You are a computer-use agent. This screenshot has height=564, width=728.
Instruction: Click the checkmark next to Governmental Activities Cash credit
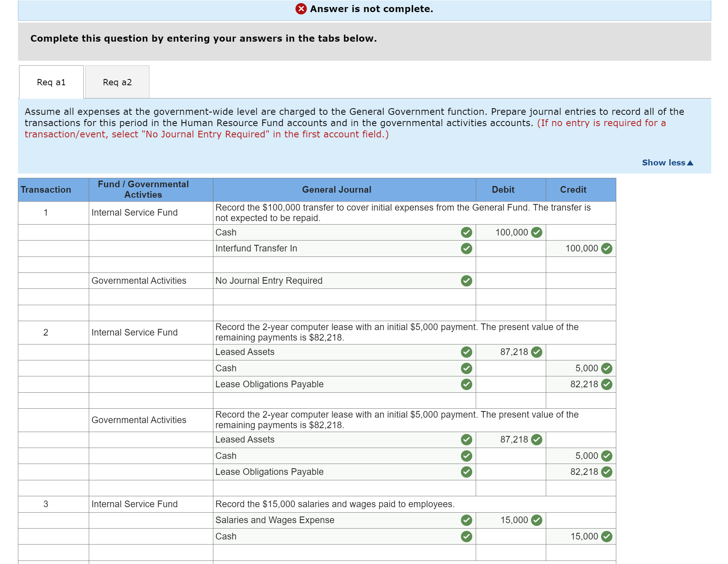tap(607, 456)
